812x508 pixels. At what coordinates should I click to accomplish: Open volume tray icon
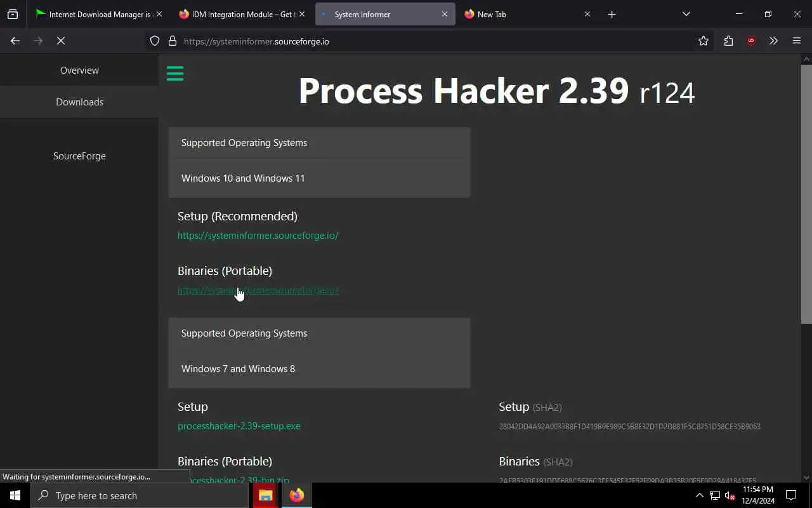pyautogui.click(x=730, y=495)
